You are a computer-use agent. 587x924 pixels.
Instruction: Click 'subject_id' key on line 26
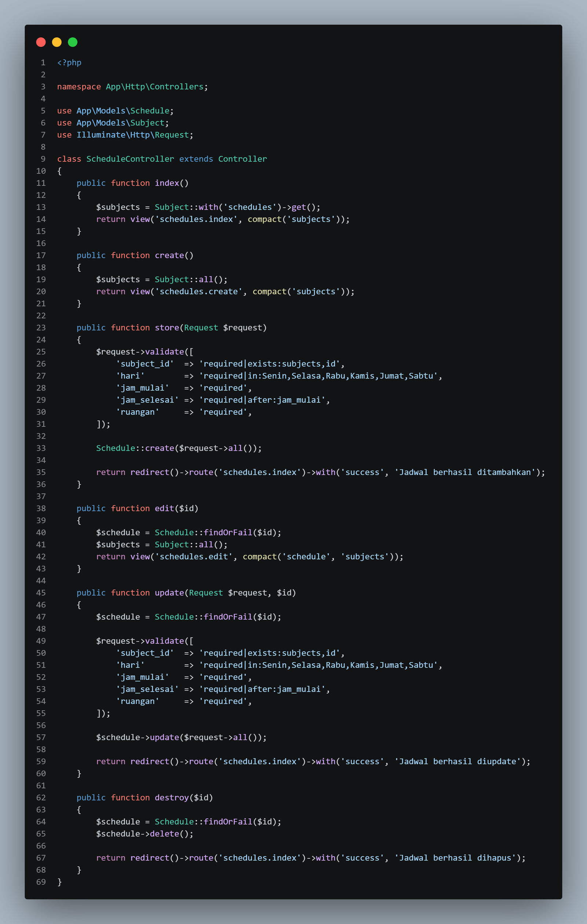point(145,364)
